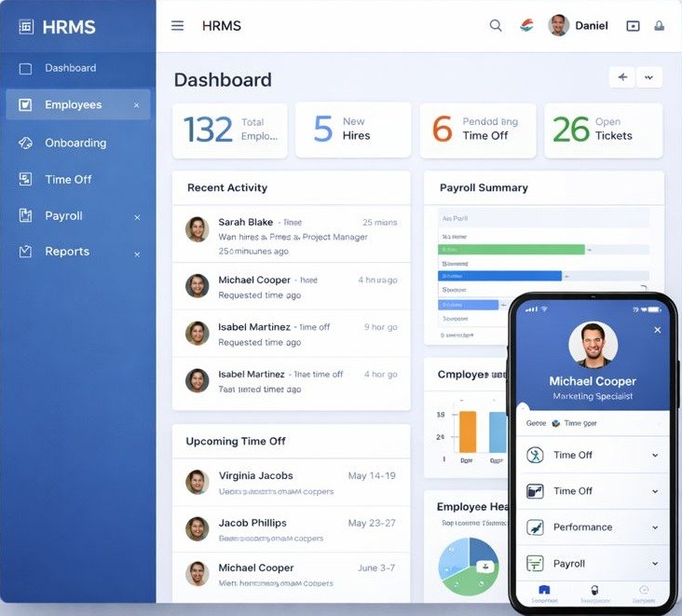Click the HRMS logo icon in sidebar
The height and width of the screenshot is (616, 682).
click(26, 27)
